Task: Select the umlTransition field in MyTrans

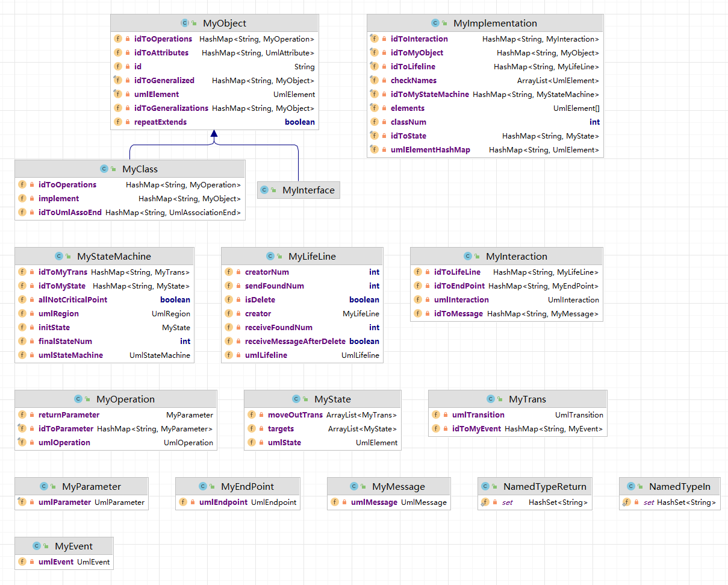Action: [518, 415]
